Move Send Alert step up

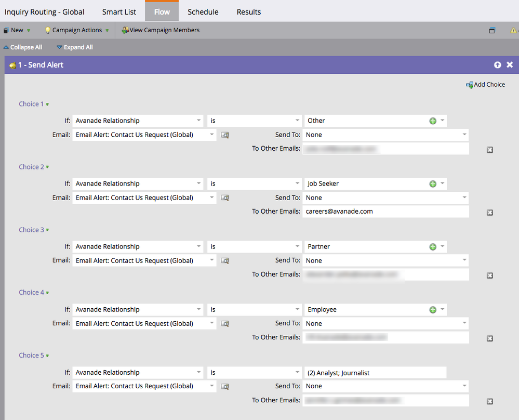click(x=498, y=65)
